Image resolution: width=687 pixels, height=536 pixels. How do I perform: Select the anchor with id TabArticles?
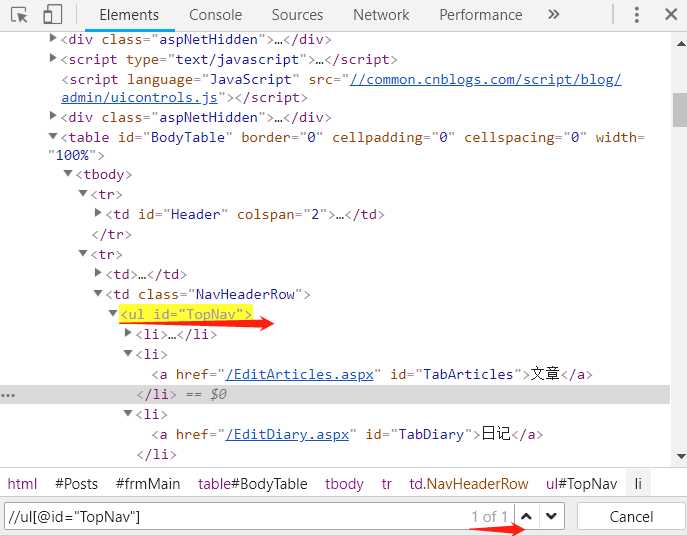[x=372, y=374]
